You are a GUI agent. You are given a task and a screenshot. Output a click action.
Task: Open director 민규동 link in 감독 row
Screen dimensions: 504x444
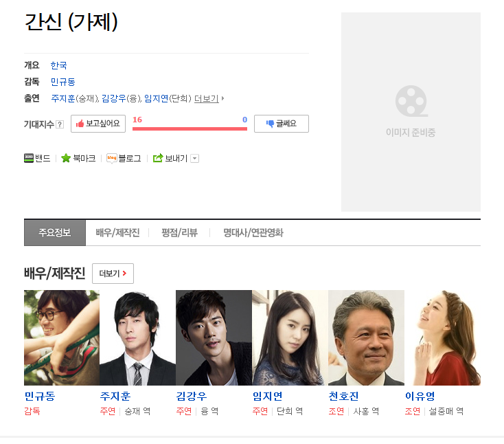click(x=62, y=82)
